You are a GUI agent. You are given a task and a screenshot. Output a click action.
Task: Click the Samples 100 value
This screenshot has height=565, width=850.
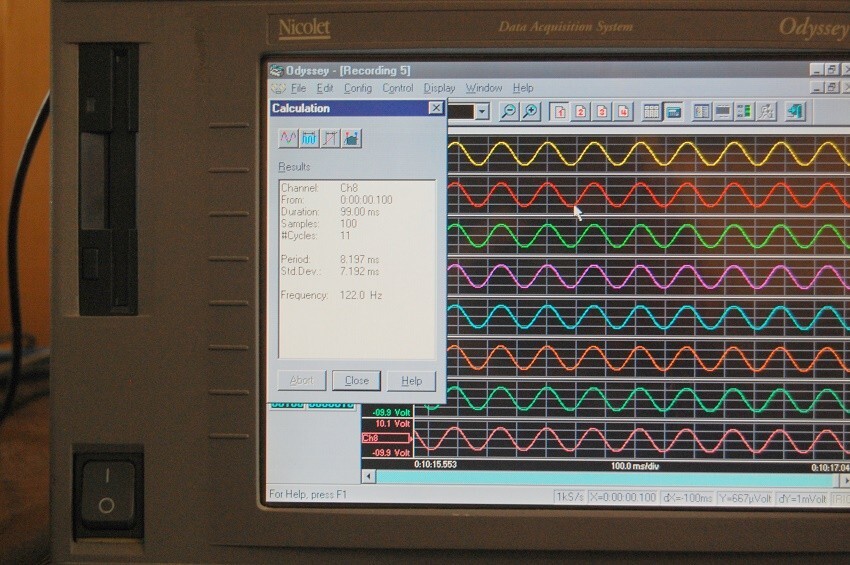[x=349, y=224]
